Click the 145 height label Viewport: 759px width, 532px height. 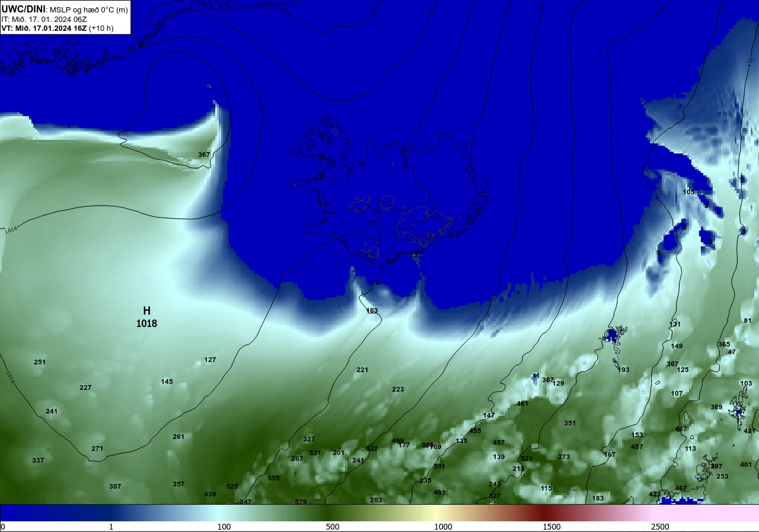[167, 382]
